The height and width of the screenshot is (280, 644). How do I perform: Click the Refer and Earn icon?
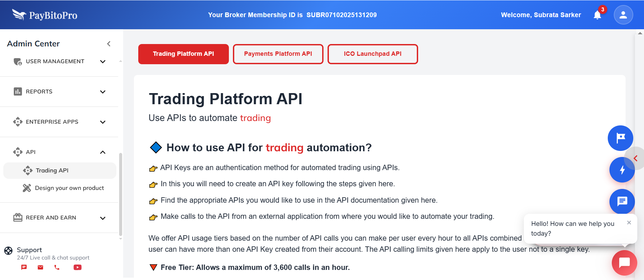coord(18,217)
